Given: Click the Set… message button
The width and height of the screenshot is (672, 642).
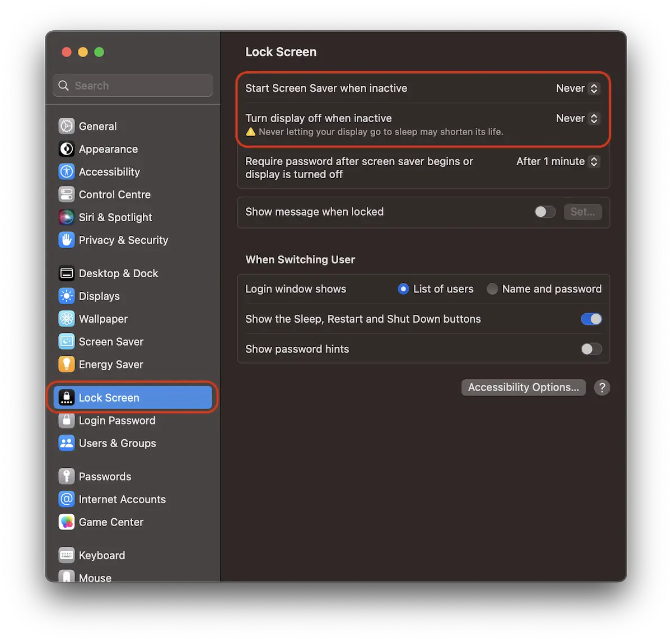Looking at the screenshot, I should coord(582,212).
